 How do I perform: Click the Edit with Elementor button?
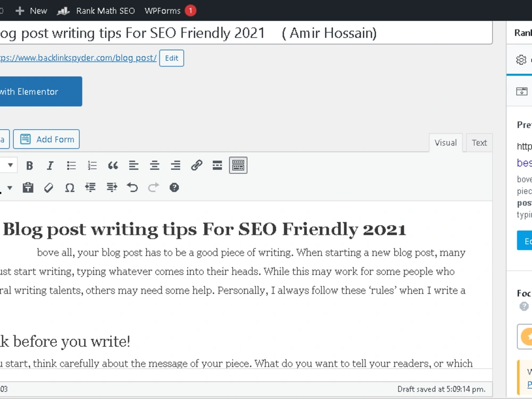coord(41,92)
